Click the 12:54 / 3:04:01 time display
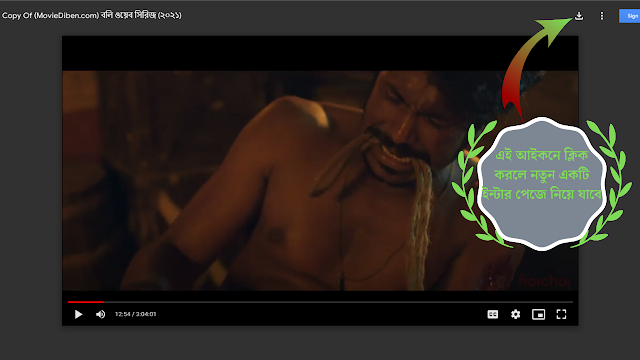Screen dimensions: 640x360 tap(136, 314)
